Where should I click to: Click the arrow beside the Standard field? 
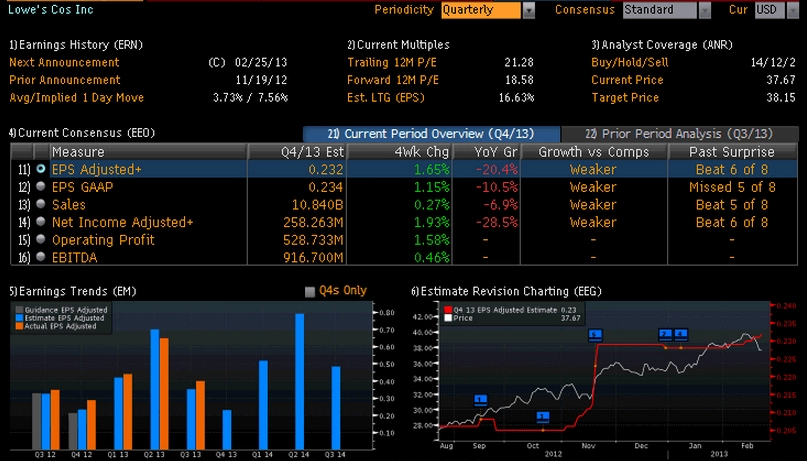point(705,10)
